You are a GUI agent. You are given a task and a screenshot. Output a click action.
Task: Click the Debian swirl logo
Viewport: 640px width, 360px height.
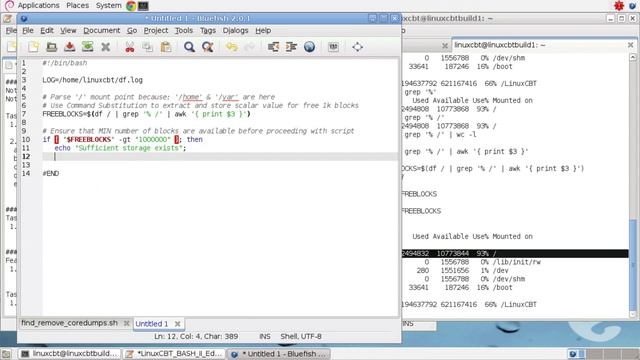(x=9, y=5)
